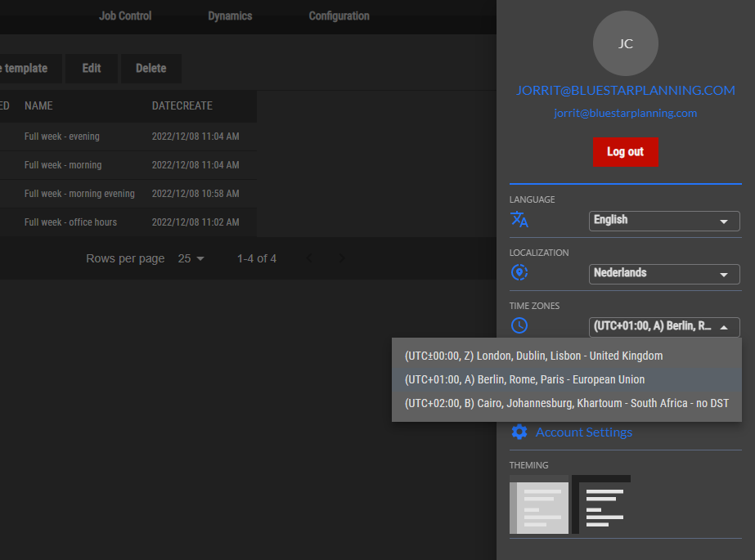The height and width of the screenshot is (560, 755).
Task: Click the language translate icon
Action: [519, 219]
